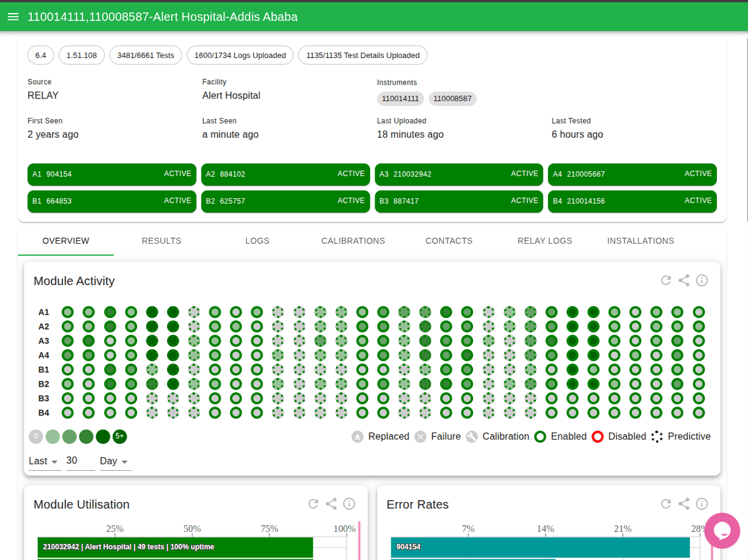Open the hamburger navigation menu
The height and width of the screenshot is (560, 748).
click(13, 17)
